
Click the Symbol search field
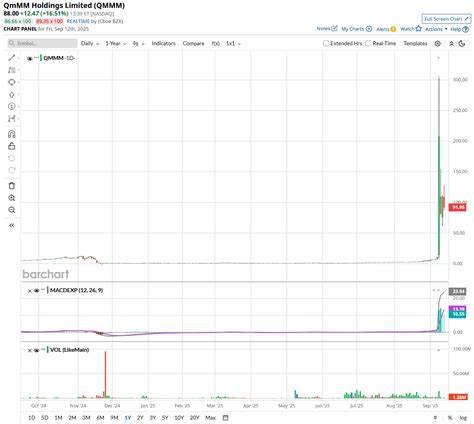[x=43, y=44]
